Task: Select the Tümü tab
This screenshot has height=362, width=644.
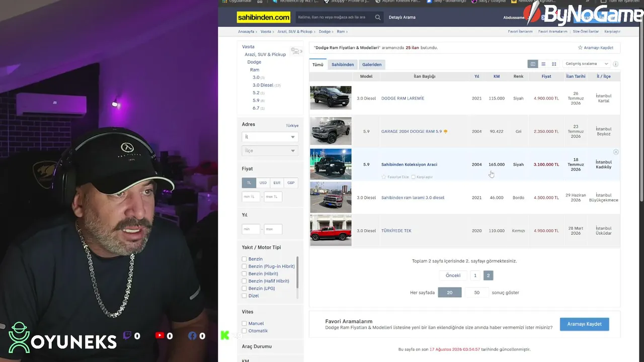Action: [x=317, y=64]
